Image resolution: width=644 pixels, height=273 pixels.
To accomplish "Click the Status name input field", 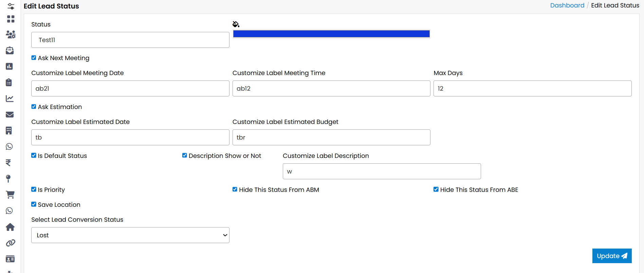I will (130, 40).
